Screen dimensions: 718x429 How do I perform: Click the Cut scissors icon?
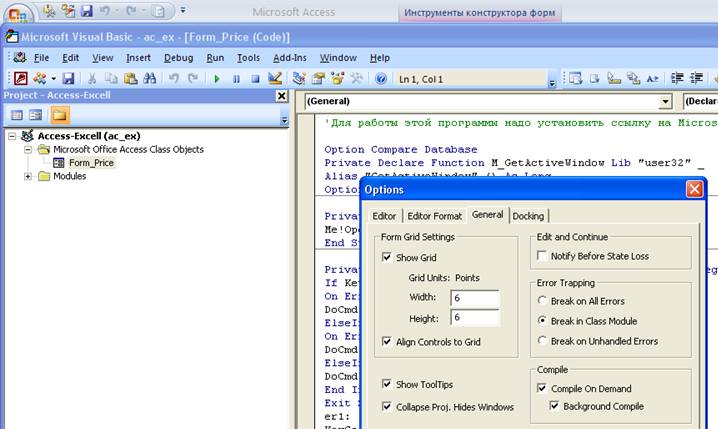[x=92, y=79]
